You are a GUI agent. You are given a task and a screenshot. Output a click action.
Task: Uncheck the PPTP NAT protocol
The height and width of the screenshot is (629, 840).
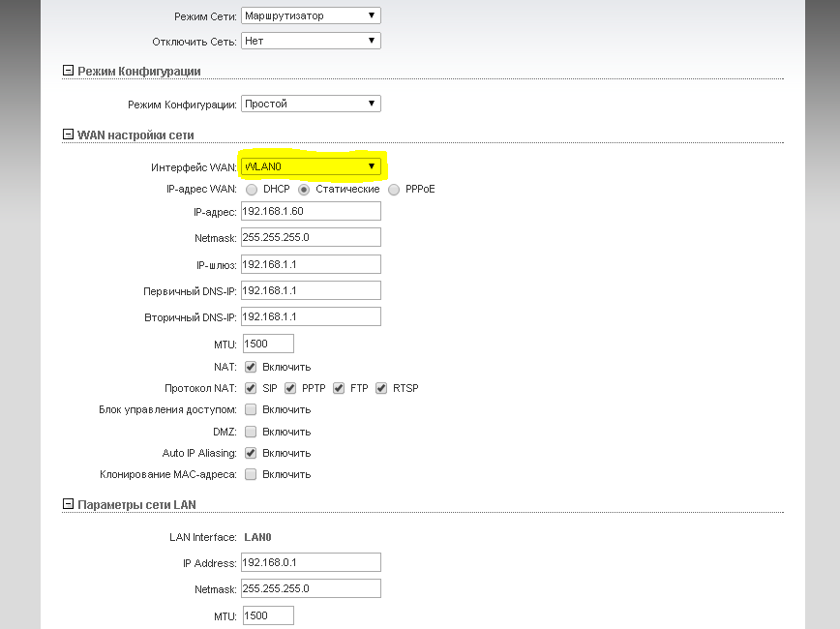point(290,388)
